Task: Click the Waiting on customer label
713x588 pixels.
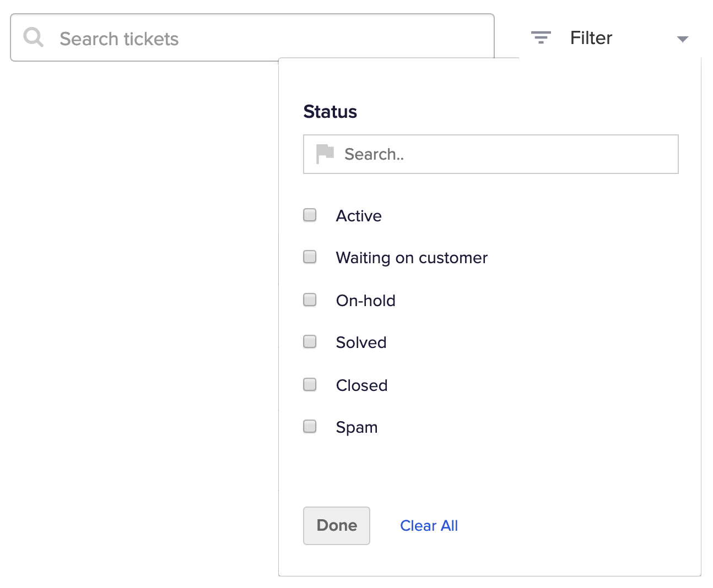Action: (412, 258)
